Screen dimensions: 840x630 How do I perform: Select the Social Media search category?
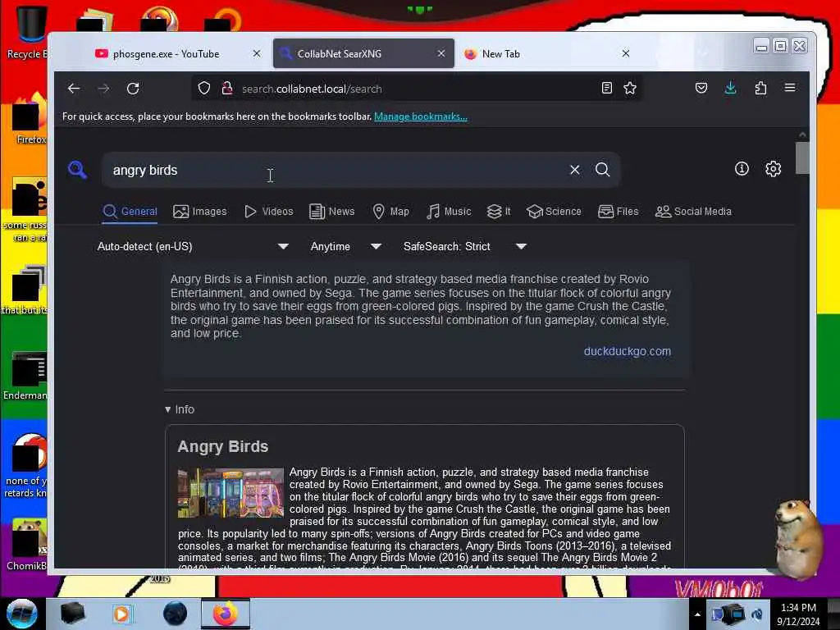coord(693,212)
